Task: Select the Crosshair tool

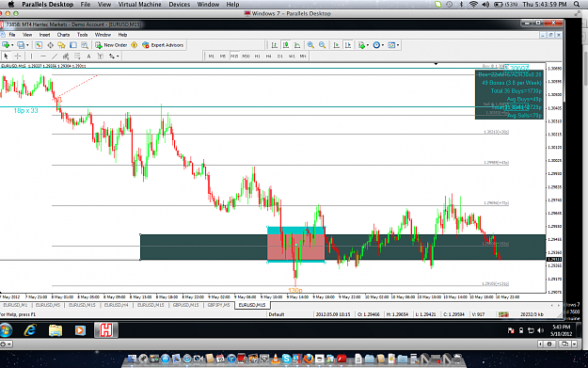Action: (18, 56)
